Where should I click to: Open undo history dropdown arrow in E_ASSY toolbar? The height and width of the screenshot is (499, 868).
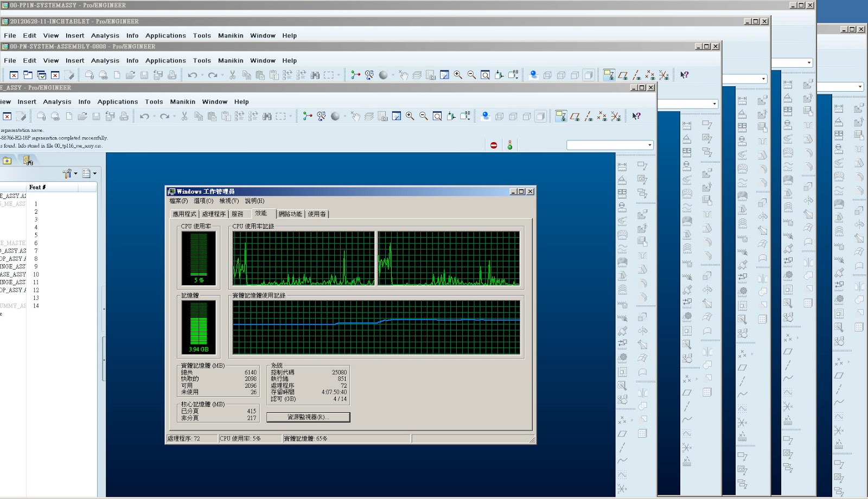click(154, 116)
